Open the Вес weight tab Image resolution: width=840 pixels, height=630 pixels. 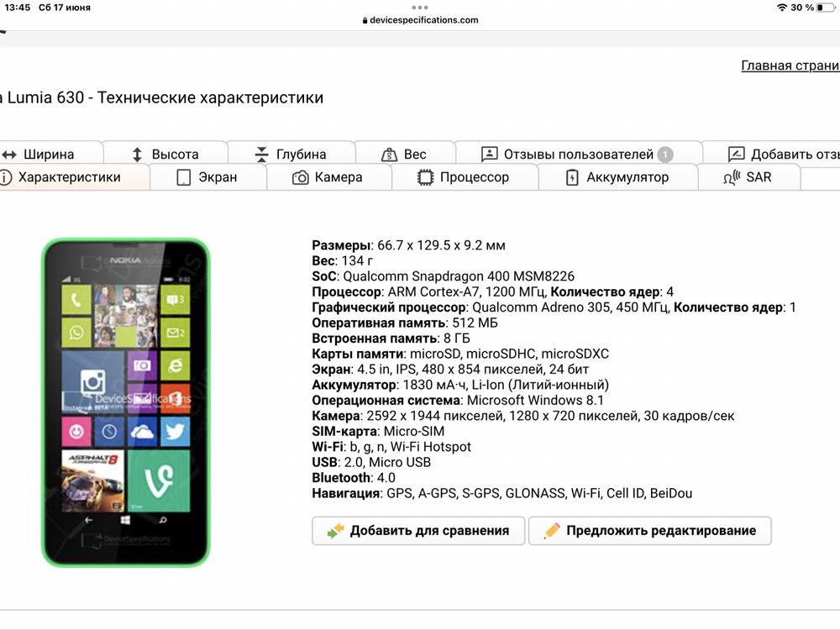405,155
